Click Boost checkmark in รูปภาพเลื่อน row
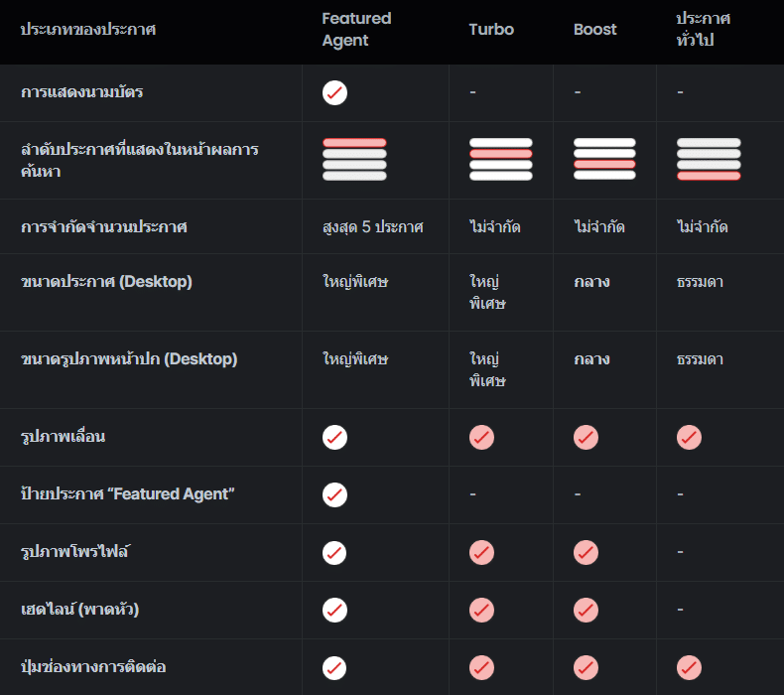Viewport: 784px width, 695px height. (x=586, y=437)
